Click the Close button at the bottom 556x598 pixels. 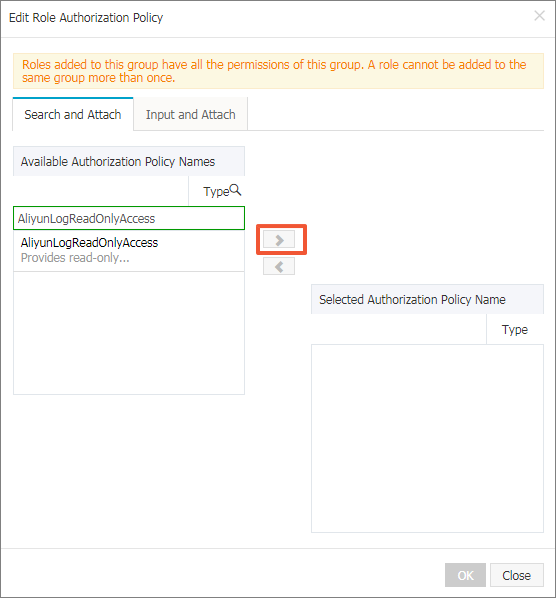(516, 575)
